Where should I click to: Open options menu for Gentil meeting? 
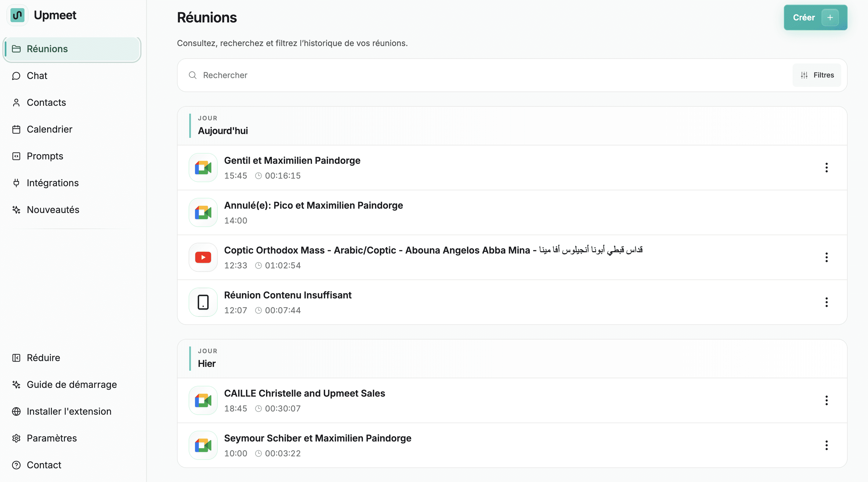[x=826, y=168]
